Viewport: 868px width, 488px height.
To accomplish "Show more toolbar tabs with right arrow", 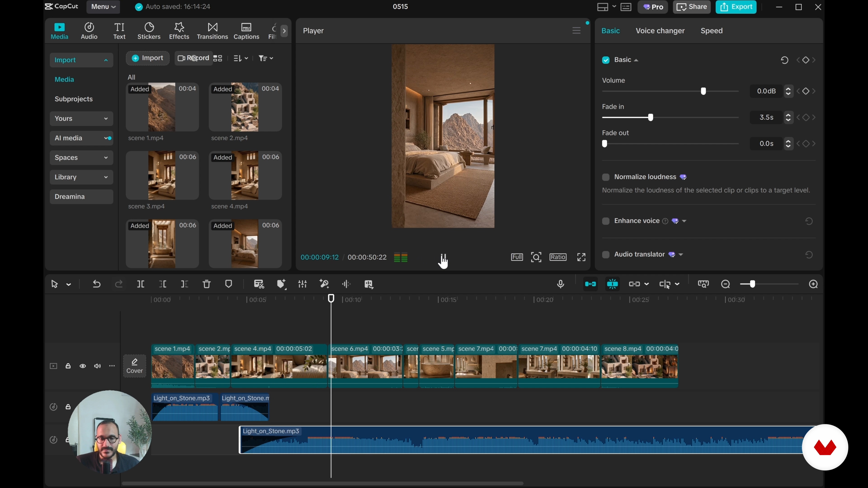I will coord(284,31).
